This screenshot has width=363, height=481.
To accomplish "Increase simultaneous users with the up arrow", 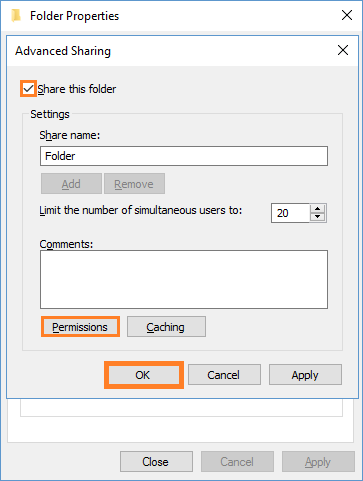I will [x=318, y=209].
